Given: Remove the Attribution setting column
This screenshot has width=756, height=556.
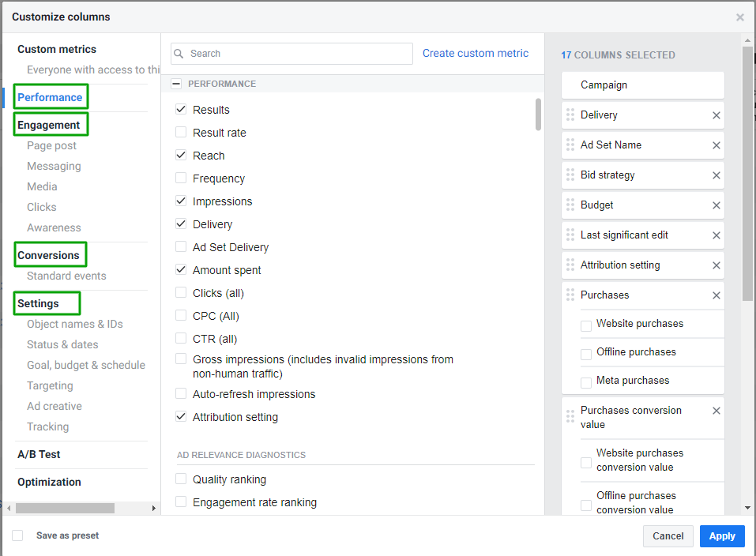Looking at the screenshot, I should click(x=717, y=265).
